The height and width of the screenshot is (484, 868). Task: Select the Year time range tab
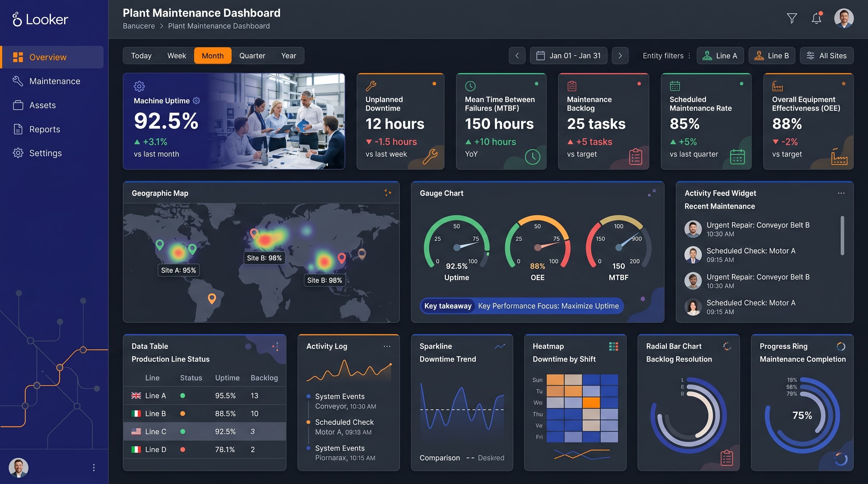(x=288, y=55)
